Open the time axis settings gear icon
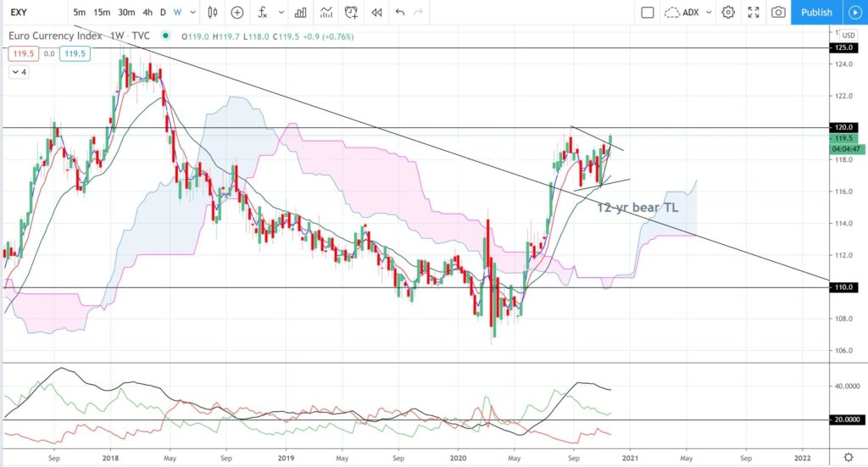The width and height of the screenshot is (868, 467). [x=848, y=457]
